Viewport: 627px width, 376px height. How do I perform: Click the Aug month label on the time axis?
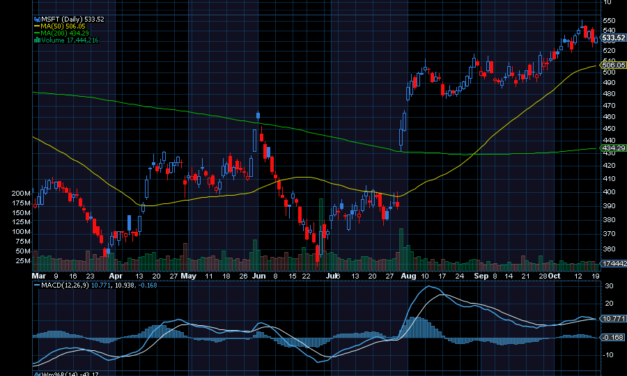tap(409, 276)
